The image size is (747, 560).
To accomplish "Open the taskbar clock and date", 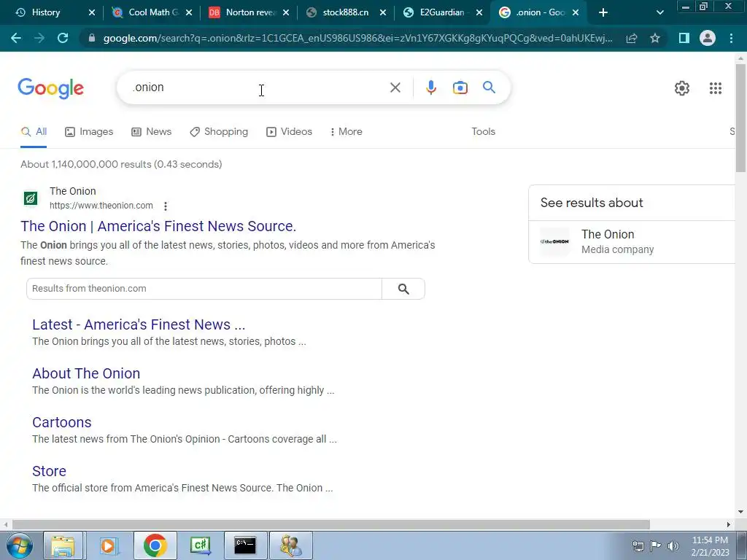I will (710, 545).
